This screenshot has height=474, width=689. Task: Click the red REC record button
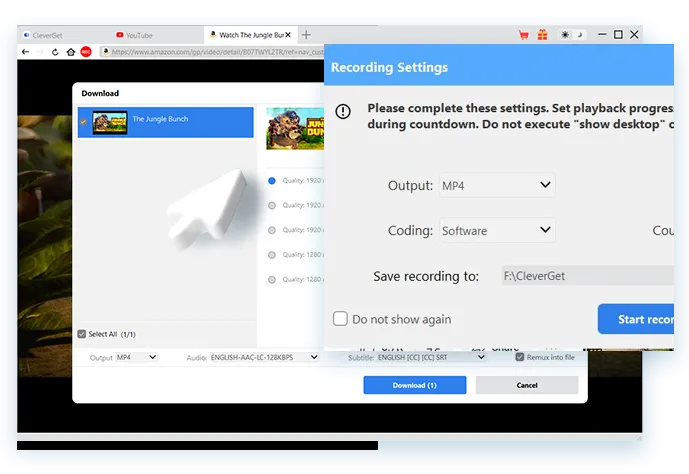tap(86, 52)
